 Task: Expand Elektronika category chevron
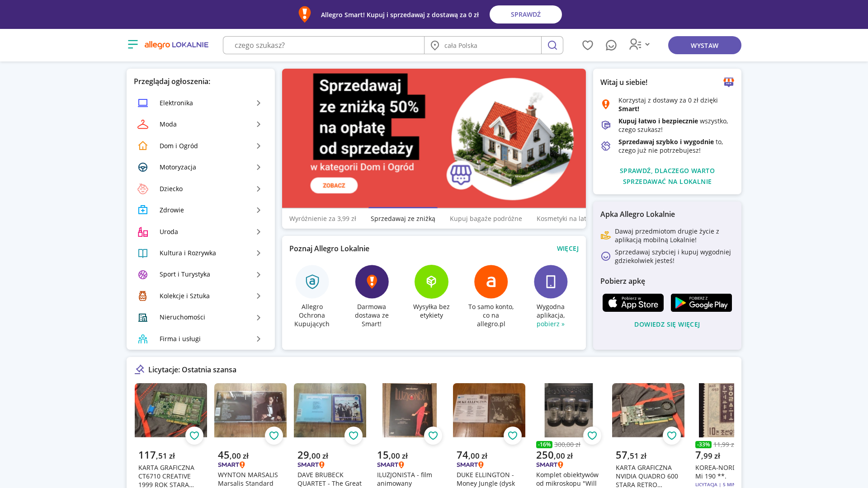coord(259,103)
